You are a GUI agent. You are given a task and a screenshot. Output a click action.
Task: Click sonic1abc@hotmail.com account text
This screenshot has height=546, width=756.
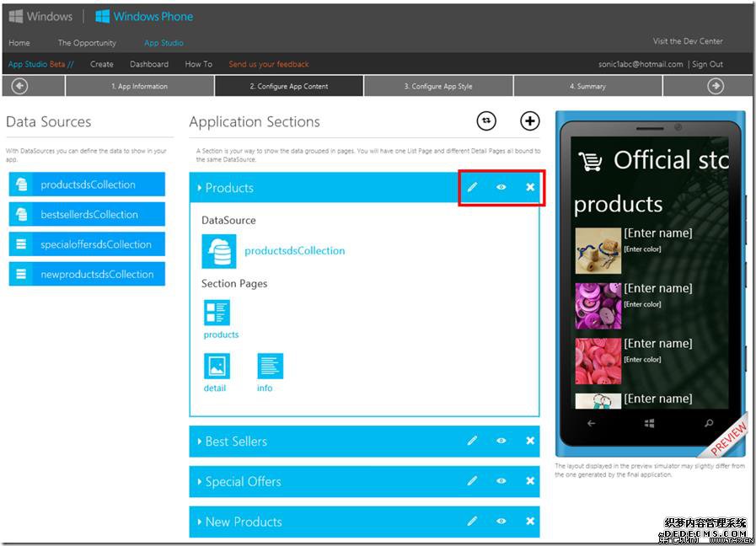[641, 64]
